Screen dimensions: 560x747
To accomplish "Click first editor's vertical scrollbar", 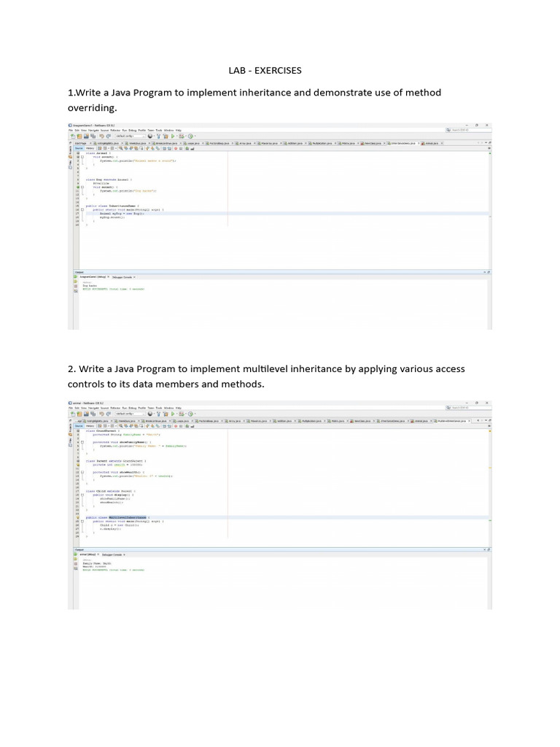I will click(x=490, y=209).
